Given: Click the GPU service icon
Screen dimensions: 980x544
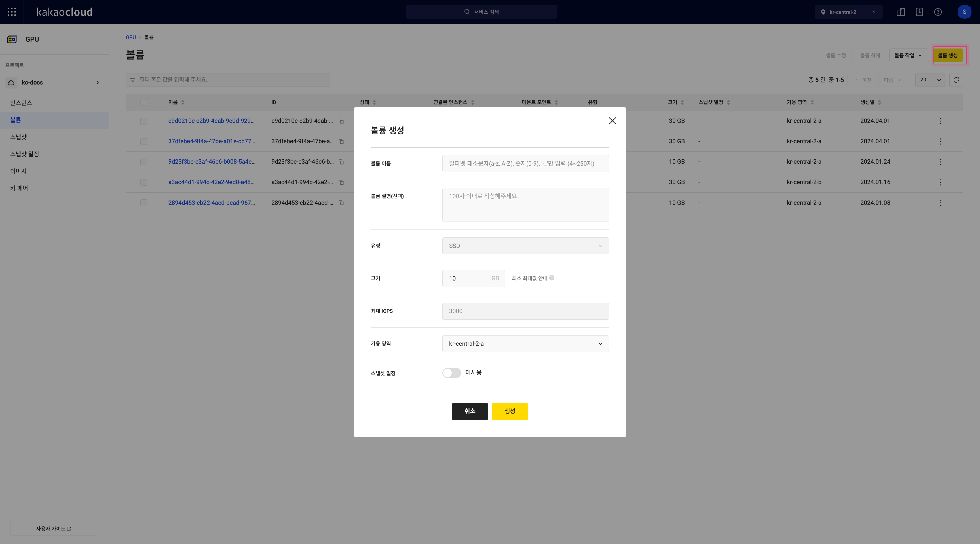Looking at the screenshot, I should pos(12,39).
